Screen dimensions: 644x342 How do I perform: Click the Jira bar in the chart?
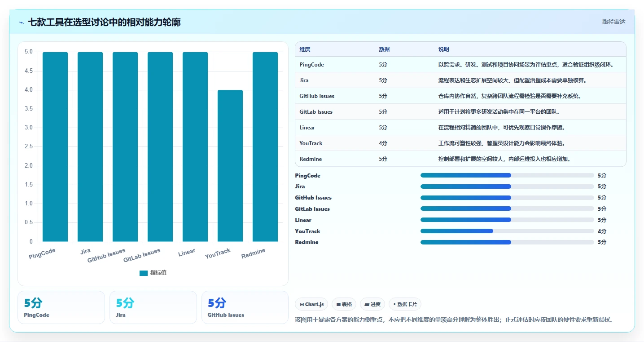coord(90,147)
